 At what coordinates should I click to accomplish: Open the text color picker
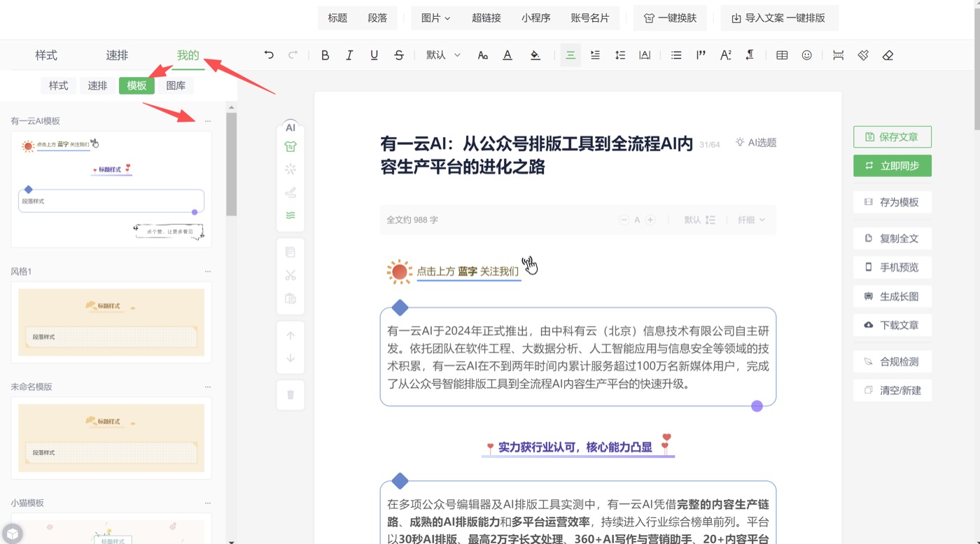[x=507, y=55]
